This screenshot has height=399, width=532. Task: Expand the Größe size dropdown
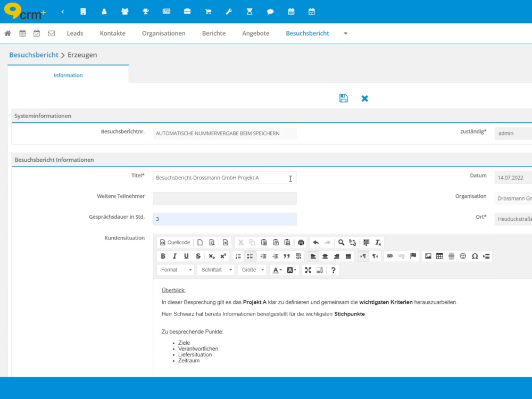tap(253, 270)
